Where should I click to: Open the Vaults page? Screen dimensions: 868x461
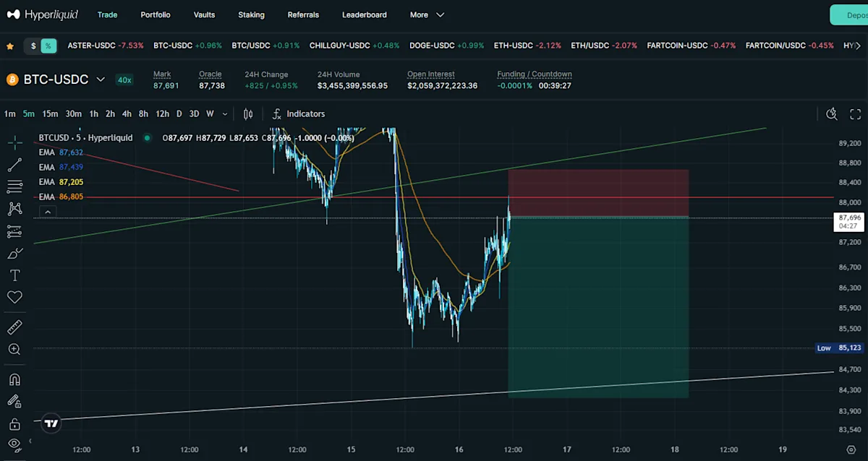(x=204, y=14)
